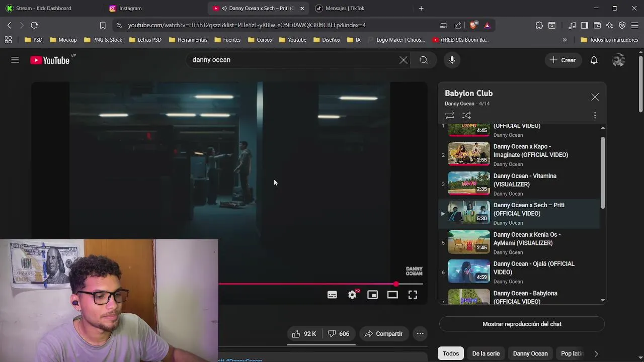Go to the YouTube home logo
Image resolution: width=644 pixels, height=362 pixels.
(49, 60)
